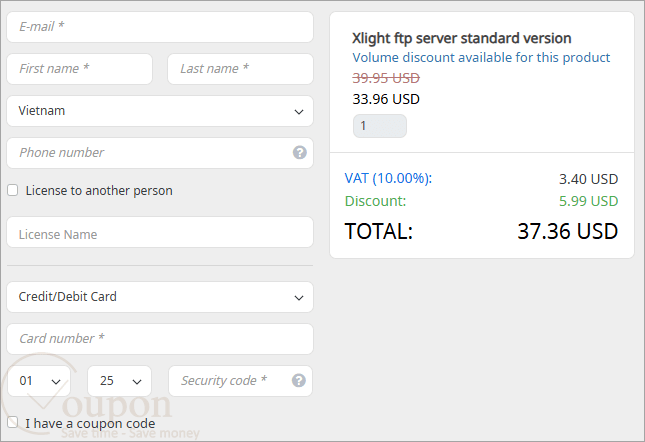Image resolution: width=645 pixels, height=442 pixels.
Task: Focus the Last name field
Action: tap(240, 69)
